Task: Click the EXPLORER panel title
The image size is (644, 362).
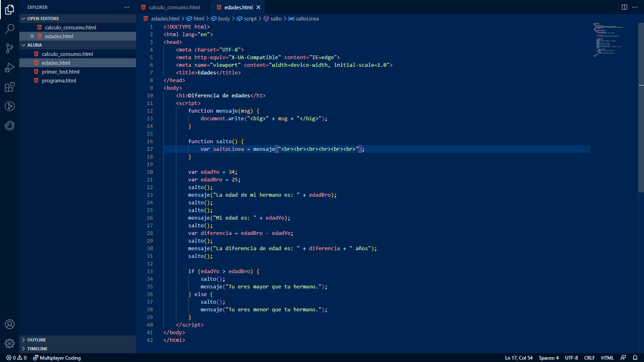Action: [x=37, y=7]
